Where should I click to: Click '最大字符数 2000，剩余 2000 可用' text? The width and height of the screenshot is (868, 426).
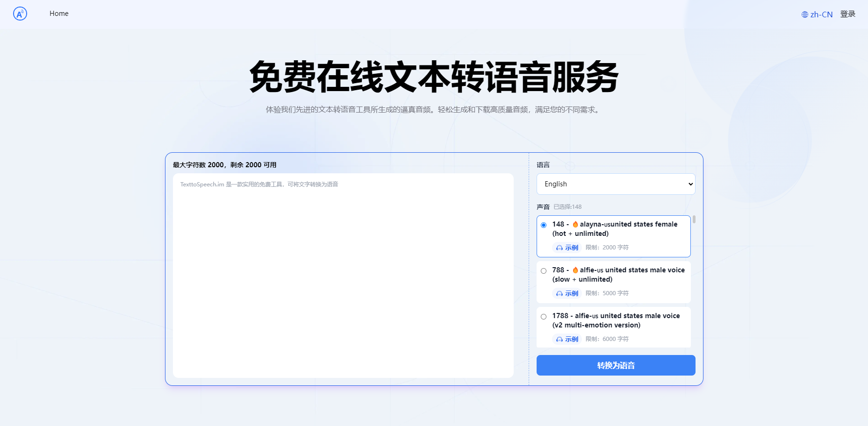(x=224, y=165)
